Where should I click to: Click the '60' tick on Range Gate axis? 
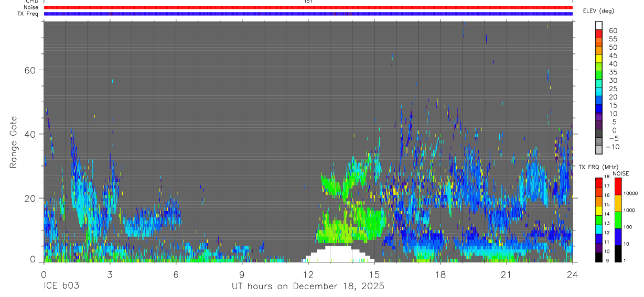tap(30, 70)
